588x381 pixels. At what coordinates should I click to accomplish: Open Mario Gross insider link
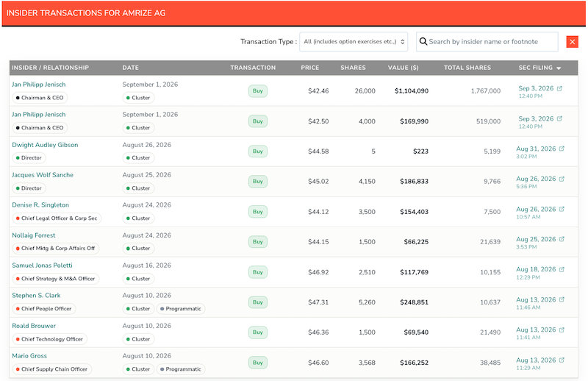[x=29, y=356]
